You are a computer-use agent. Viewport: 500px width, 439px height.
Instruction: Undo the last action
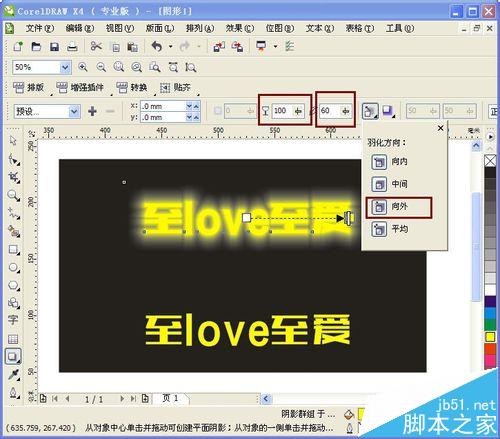click(x=157, y=46)
